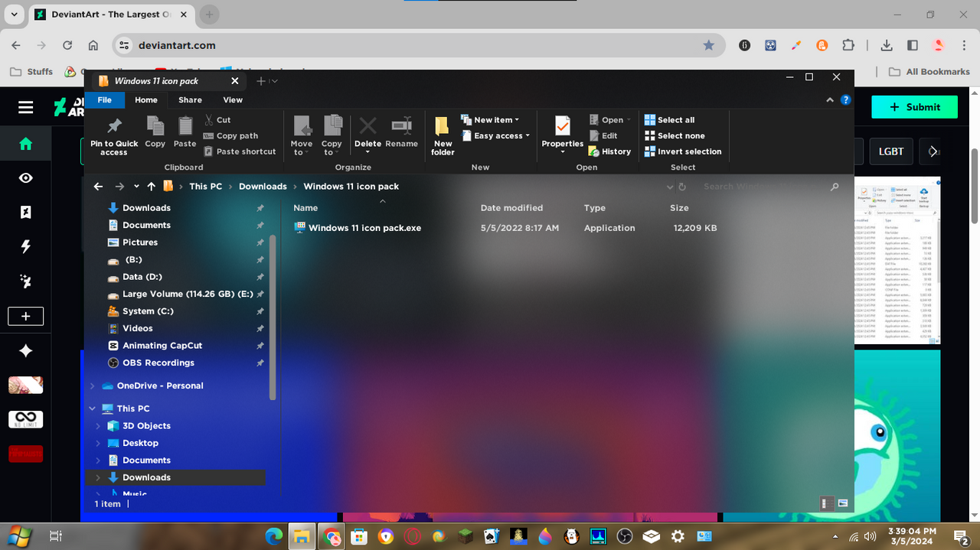Open the Copy to dropdown
The width and height of the screenshot is (980, 550).
pos(332,136)
